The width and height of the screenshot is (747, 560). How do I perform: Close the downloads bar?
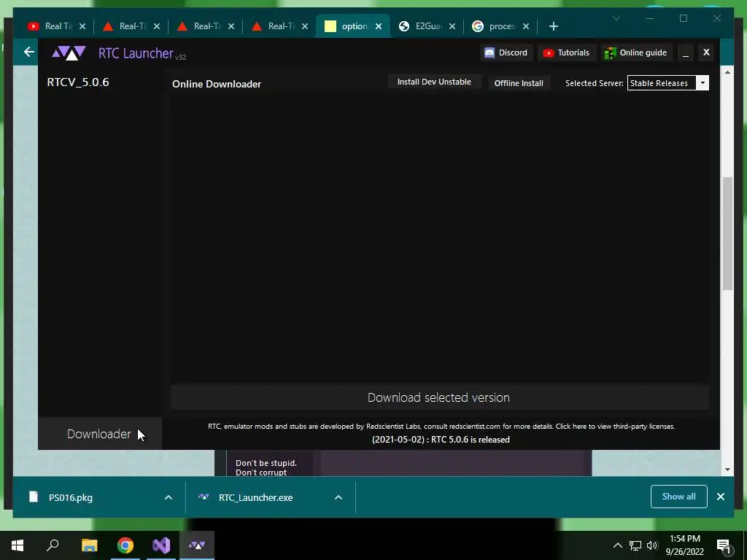[720, 497]
